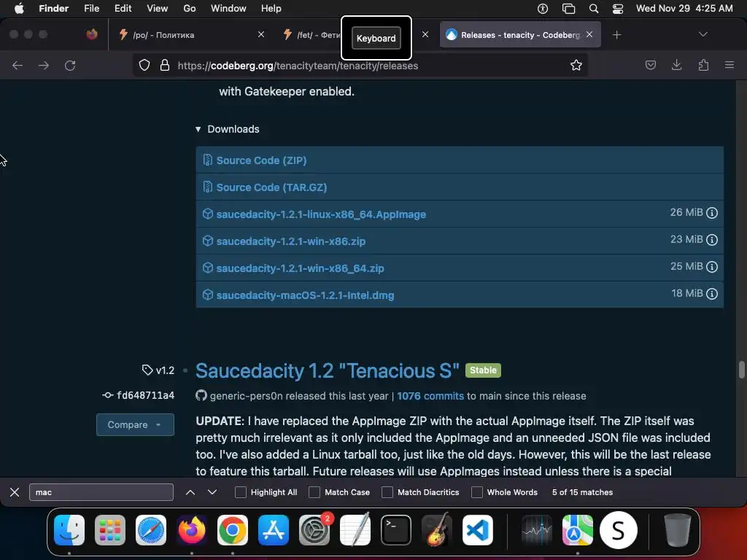Screen dimensions: 747x560
Task: Open Launchpad from the Dock
Action: tap(110, 530)
